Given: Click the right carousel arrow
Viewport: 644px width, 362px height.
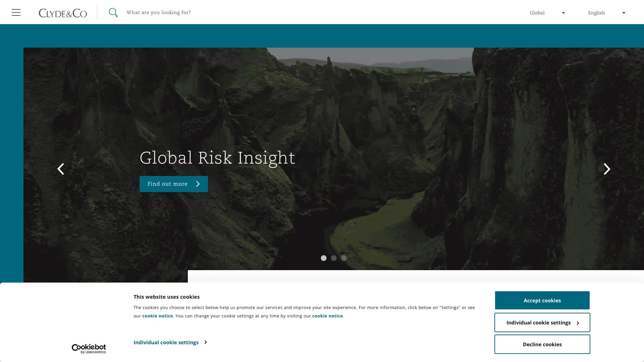Looking at the screenshot, I should click(x=606, y=169).
